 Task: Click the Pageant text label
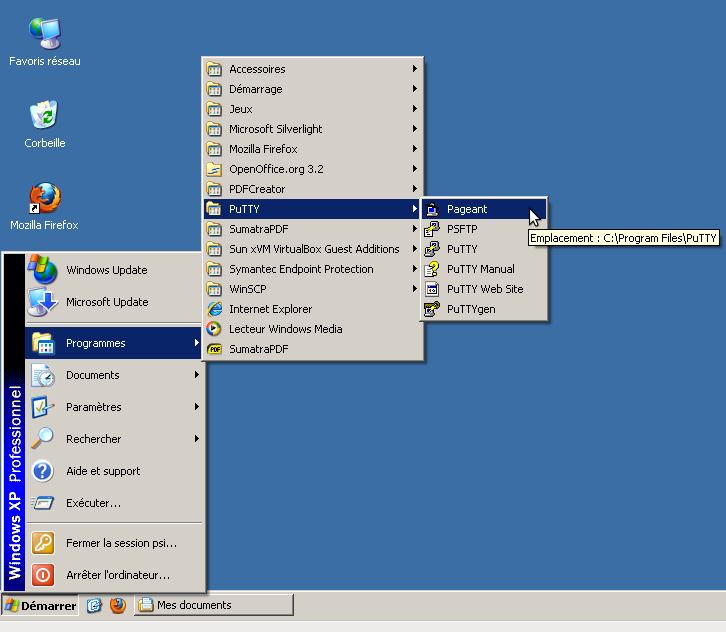(x=467, y=209)
